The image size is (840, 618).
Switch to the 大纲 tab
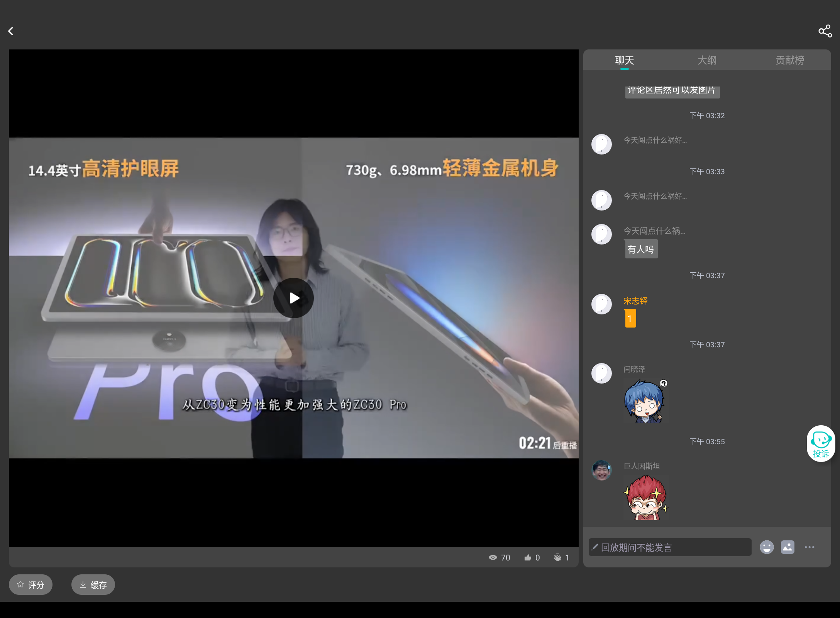[x=707, y=60]
